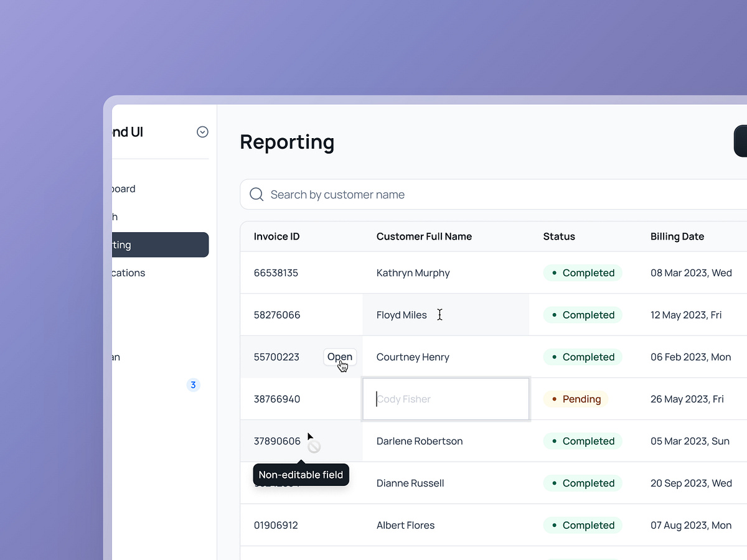Click the Open button for invoice 55700223
Viewport: 747px width, 560px height.
point(340,357)
